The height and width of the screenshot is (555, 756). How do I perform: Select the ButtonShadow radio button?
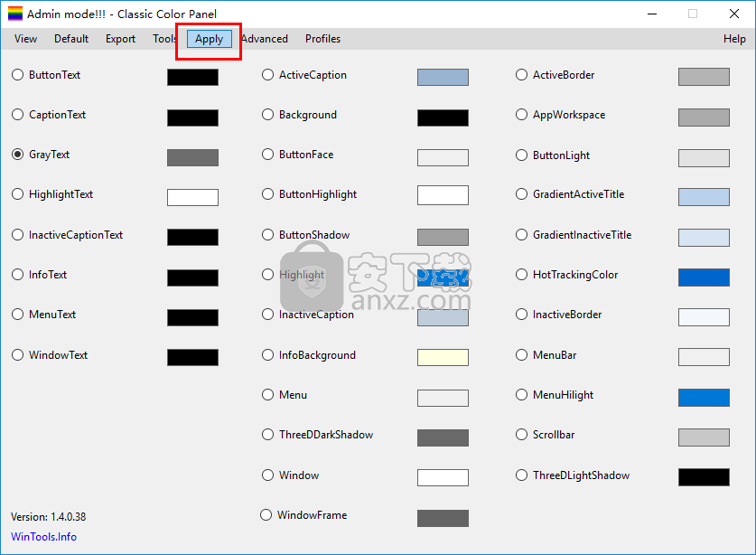267,234
